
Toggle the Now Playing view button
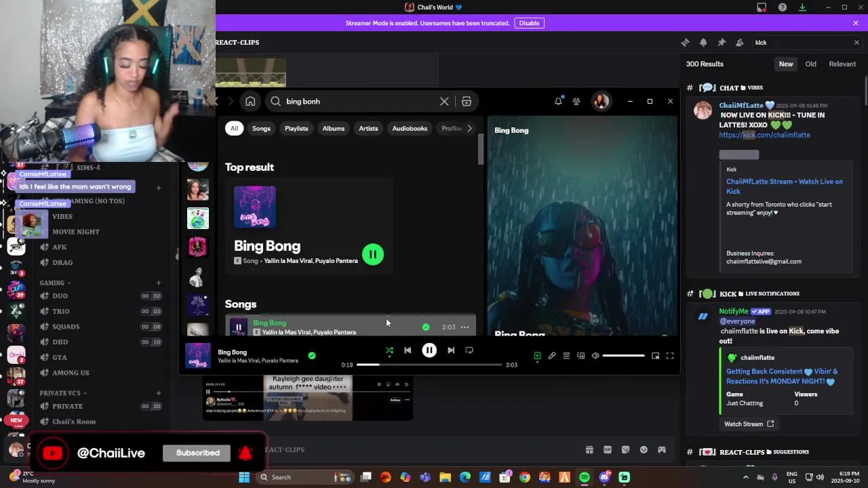coord(537,356)
